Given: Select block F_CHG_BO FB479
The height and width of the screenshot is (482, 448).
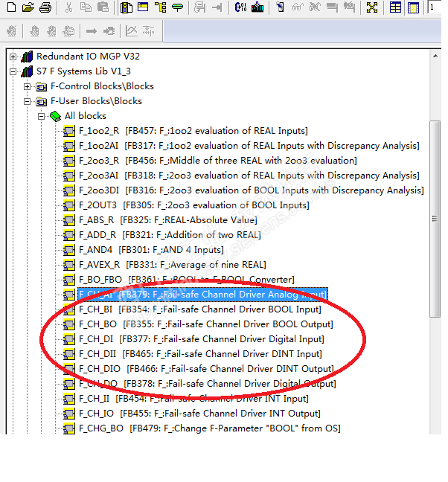Looking at the screenshot, I should point(210,428).
